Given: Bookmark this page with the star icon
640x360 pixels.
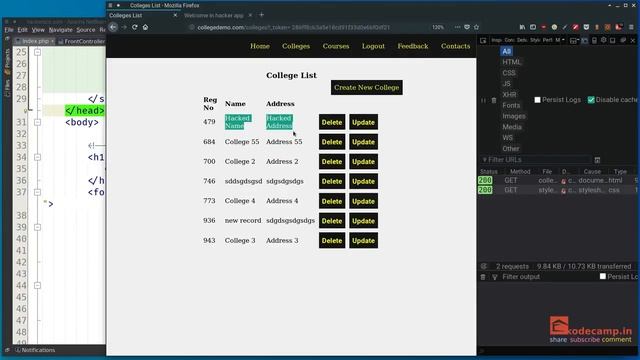Looking at the screenshot, I should [x=476, y=27].
